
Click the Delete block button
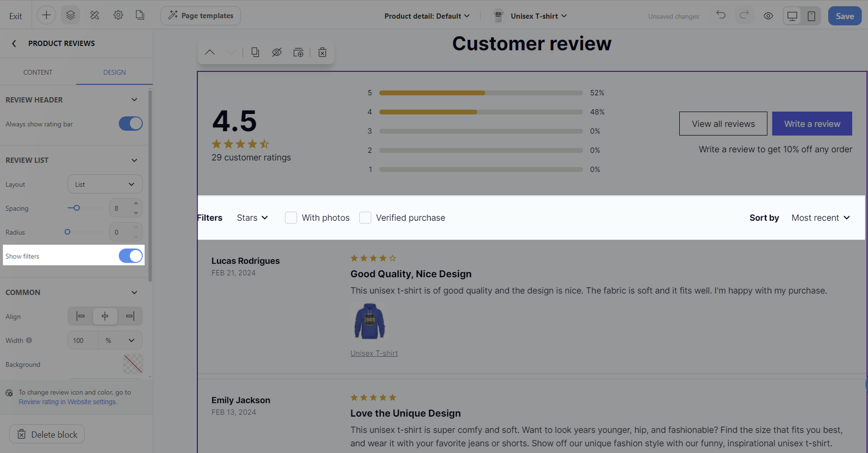pyautogui.click(x=47, y=434)
